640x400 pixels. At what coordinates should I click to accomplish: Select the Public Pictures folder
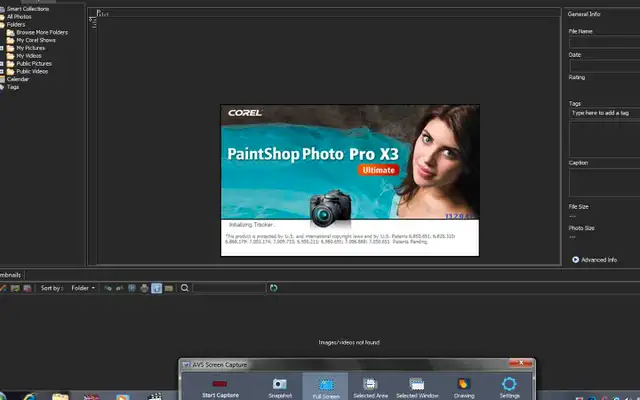click(x=34, y=64)
